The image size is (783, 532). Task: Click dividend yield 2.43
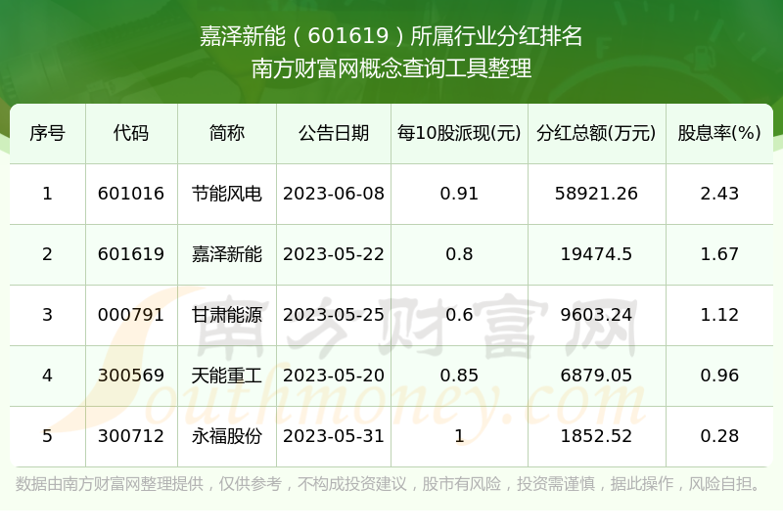pyautogui.click(x=719, y=194)
